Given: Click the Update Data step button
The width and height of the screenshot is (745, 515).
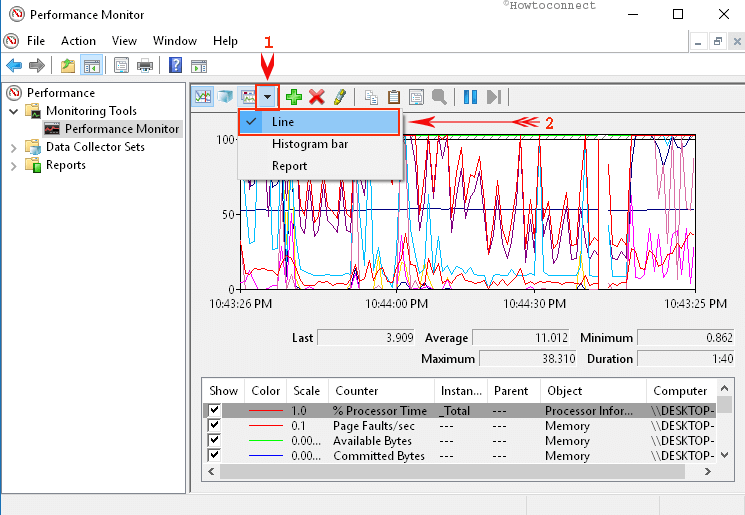Looking at the screenshot, I should pos(494,97).
